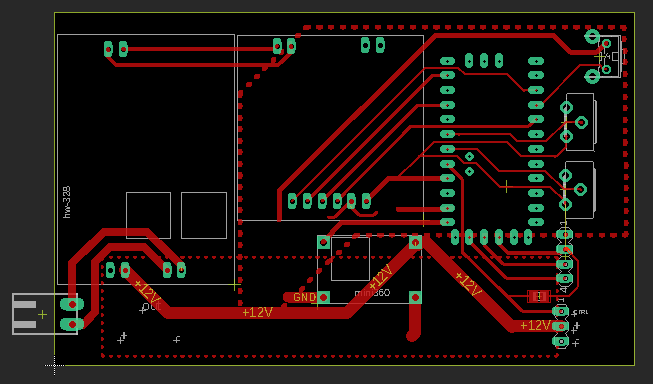Click the right square outline inside hw-328 module

click(204, 215)
